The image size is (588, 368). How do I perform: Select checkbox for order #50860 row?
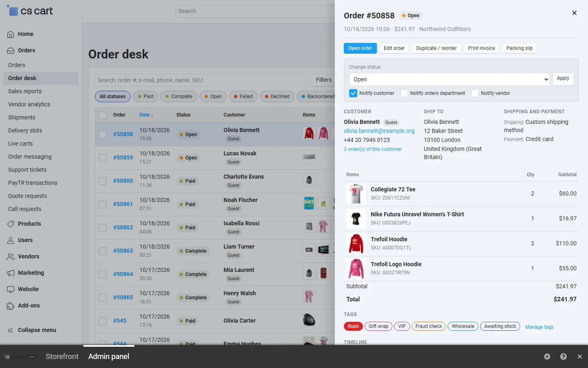102,181
